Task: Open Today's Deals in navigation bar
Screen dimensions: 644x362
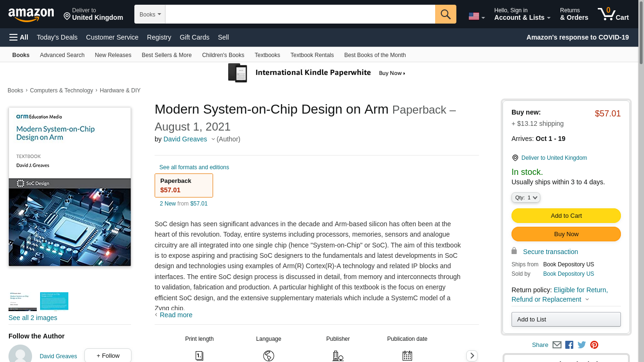Action: (x=57, y=37)
